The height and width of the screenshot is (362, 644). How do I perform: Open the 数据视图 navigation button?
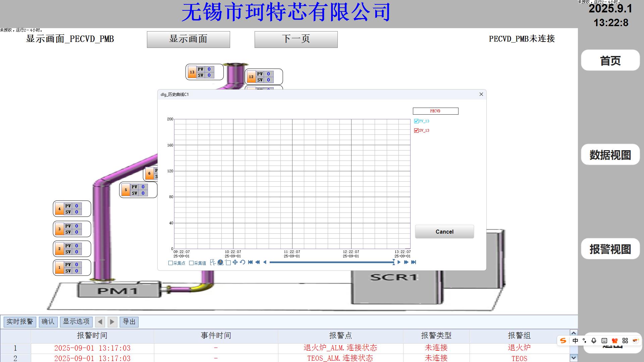[x=610, y=155]
